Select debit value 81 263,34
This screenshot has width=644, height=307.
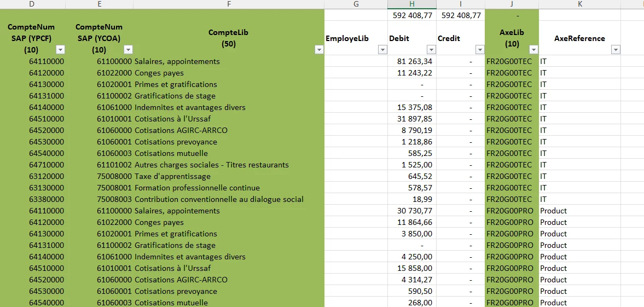tap(412, 61)
